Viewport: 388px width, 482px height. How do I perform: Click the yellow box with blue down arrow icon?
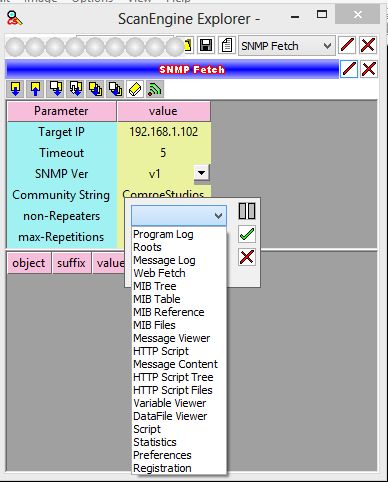[x=16, y=89]
